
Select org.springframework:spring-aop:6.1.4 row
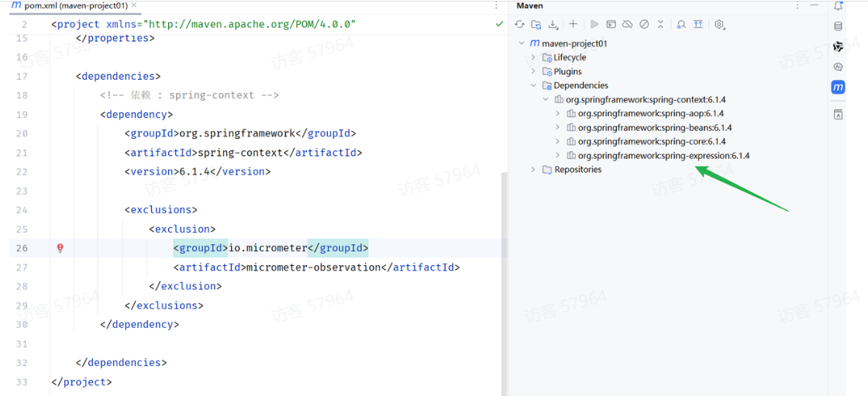pos(651,113)
